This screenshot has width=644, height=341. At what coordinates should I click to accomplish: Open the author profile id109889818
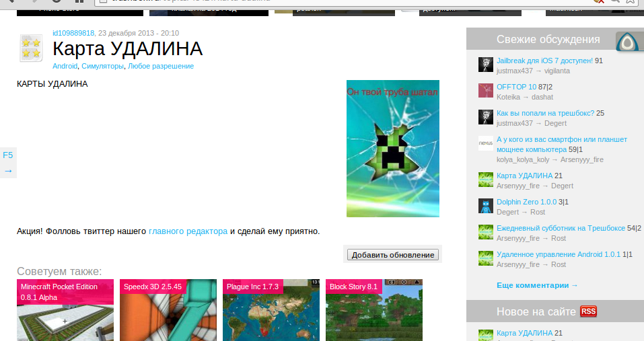coord(73,33)
